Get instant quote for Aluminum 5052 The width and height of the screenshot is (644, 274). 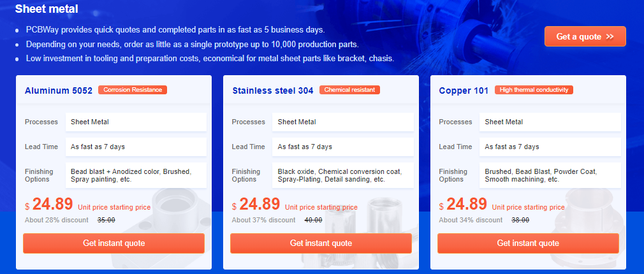[x=113, y=243]
